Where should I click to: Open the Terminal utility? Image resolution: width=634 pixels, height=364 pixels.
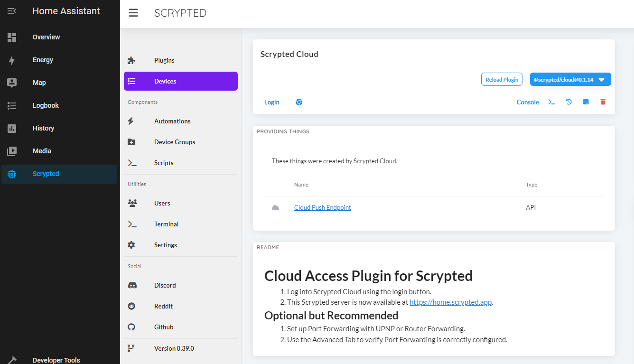181,224
